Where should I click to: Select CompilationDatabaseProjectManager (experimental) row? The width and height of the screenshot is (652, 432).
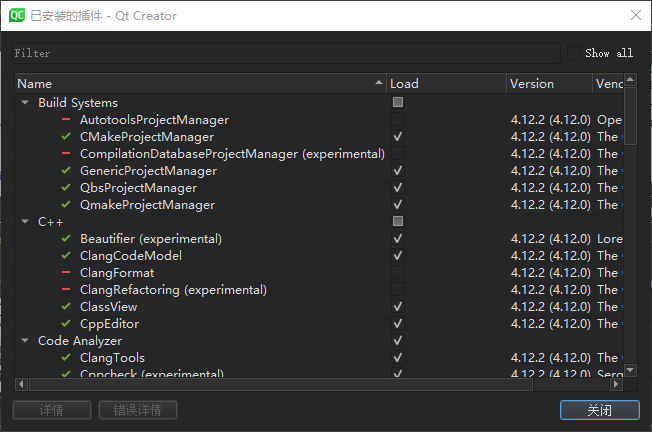pos(319,153)
